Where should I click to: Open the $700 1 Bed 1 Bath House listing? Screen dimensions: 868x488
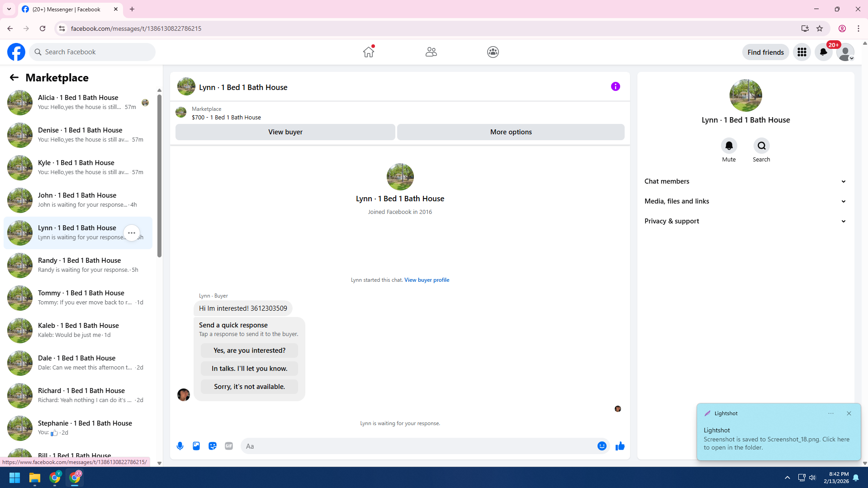[x=226, y=117]
